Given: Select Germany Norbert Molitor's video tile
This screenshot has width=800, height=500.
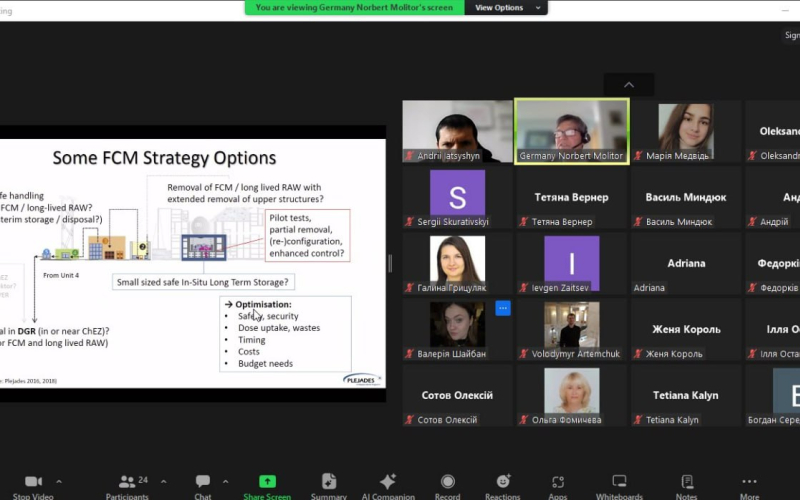Looking at the screenshot, I should click(571, 131).
